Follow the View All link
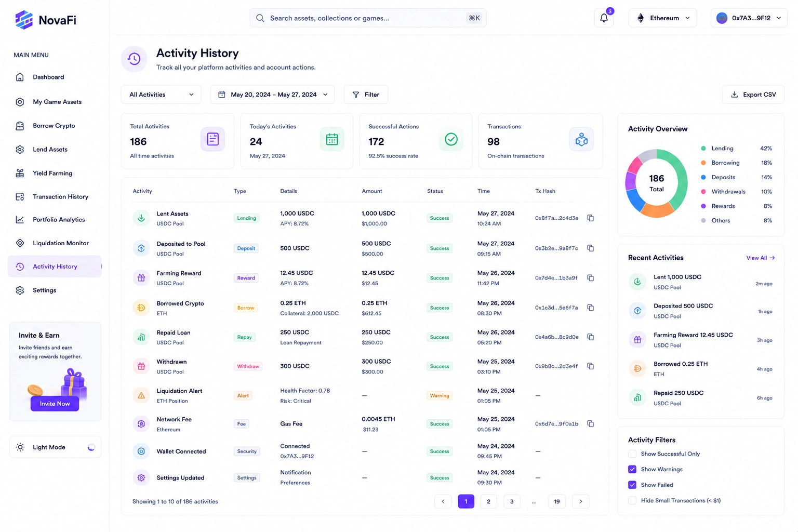 coord(760,258)
